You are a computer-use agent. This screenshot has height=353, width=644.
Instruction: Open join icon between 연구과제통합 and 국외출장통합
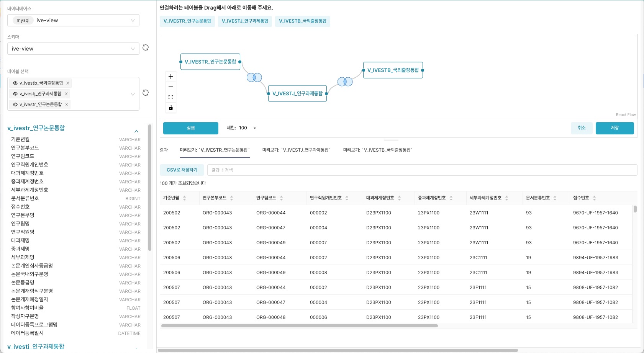coord(345,82)
